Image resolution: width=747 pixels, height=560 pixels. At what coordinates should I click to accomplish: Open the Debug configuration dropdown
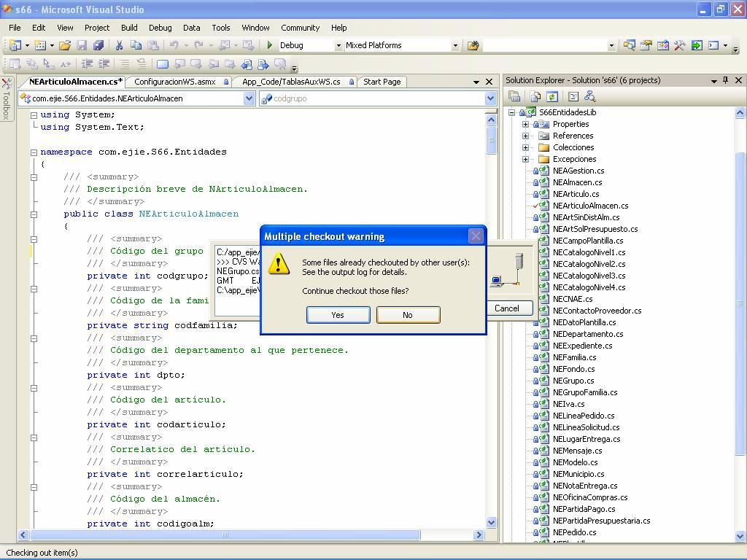pos(338,45)
